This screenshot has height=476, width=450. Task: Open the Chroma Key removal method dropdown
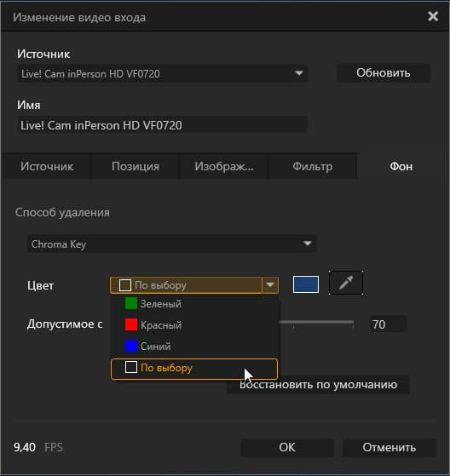(172, 244)
